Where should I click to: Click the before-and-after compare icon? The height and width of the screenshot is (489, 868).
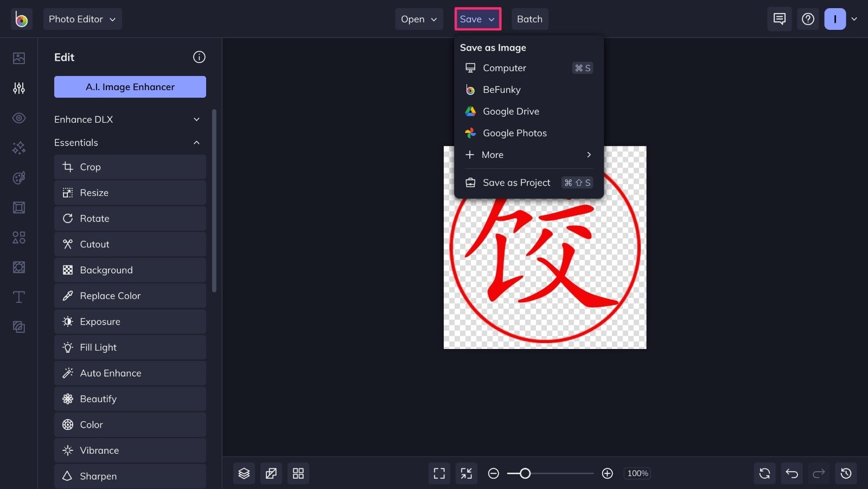click(271, 473)
